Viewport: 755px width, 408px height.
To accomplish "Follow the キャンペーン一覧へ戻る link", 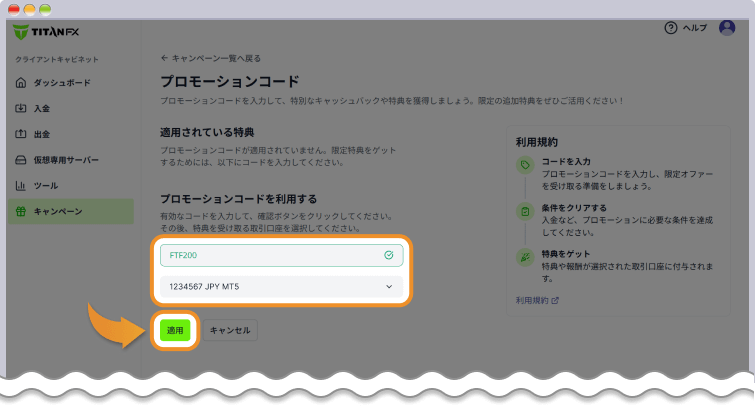I will click(216, 58).
